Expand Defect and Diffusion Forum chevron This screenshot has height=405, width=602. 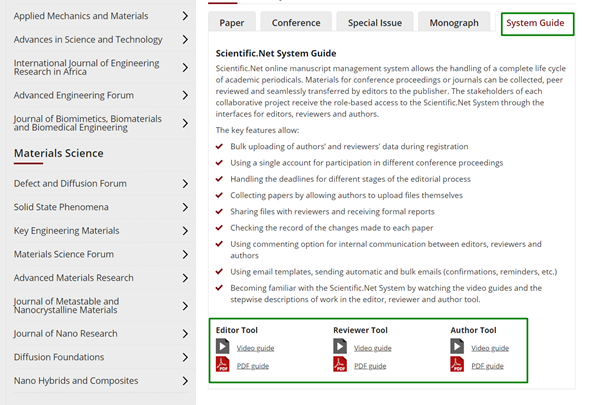185,183
